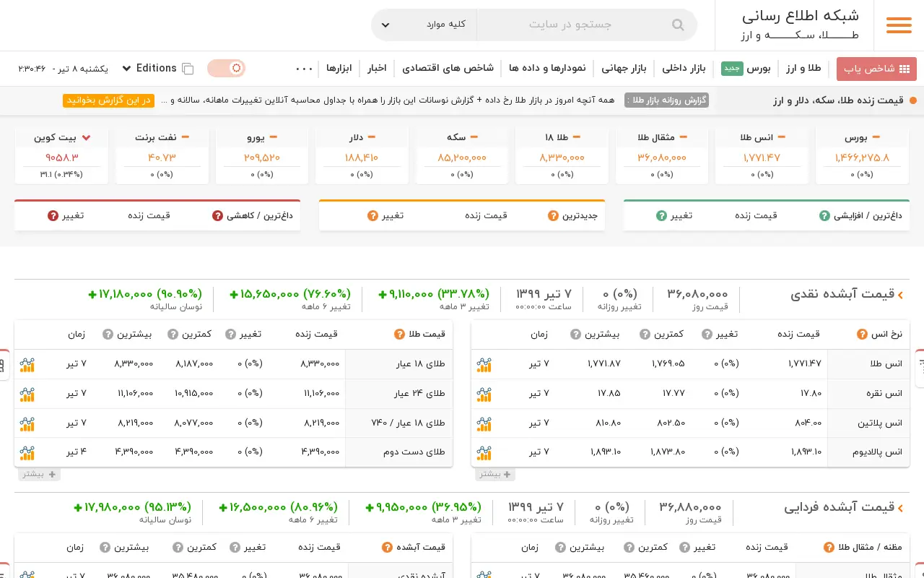Image resolution: width=924 pixels, height=578 pixels.
Task: Open the three-dots more menu
Action: click(x=305, y=69)
